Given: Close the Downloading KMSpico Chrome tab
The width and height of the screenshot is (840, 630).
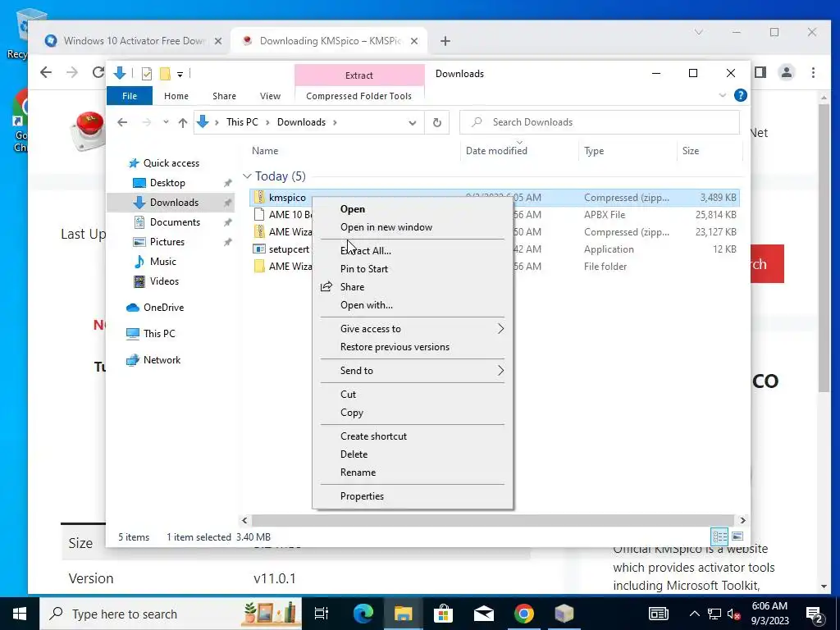Looking at the screenshot, I should (414, 41).
